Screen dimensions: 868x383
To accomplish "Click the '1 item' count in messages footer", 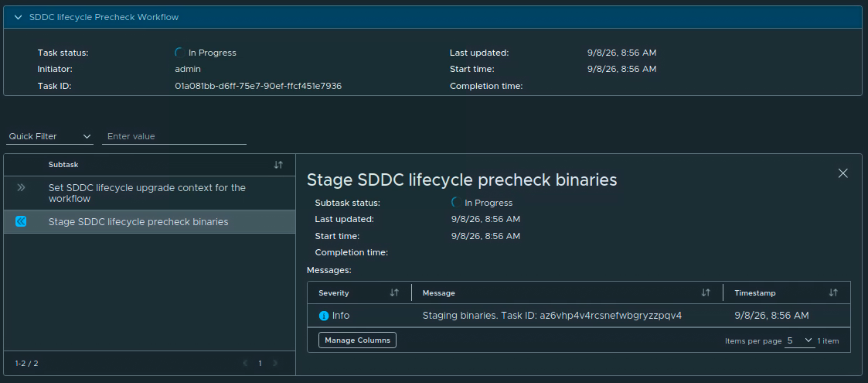I will (x=828, y=341).
